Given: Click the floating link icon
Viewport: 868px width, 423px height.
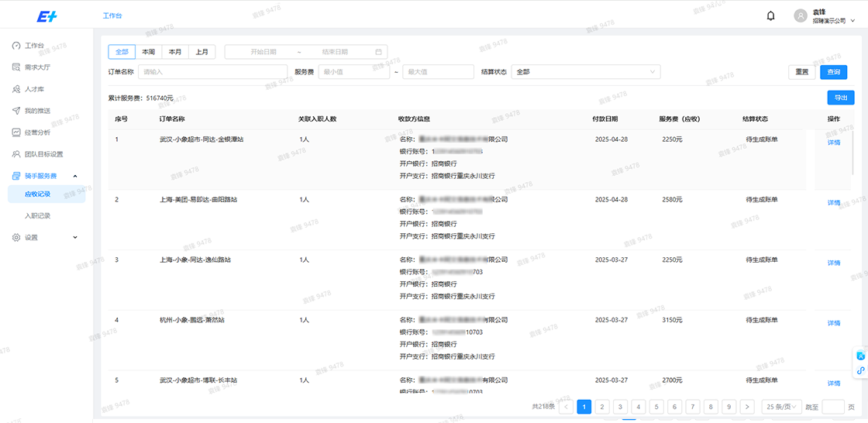Looking at the screenshot, I should click(861, 370).
